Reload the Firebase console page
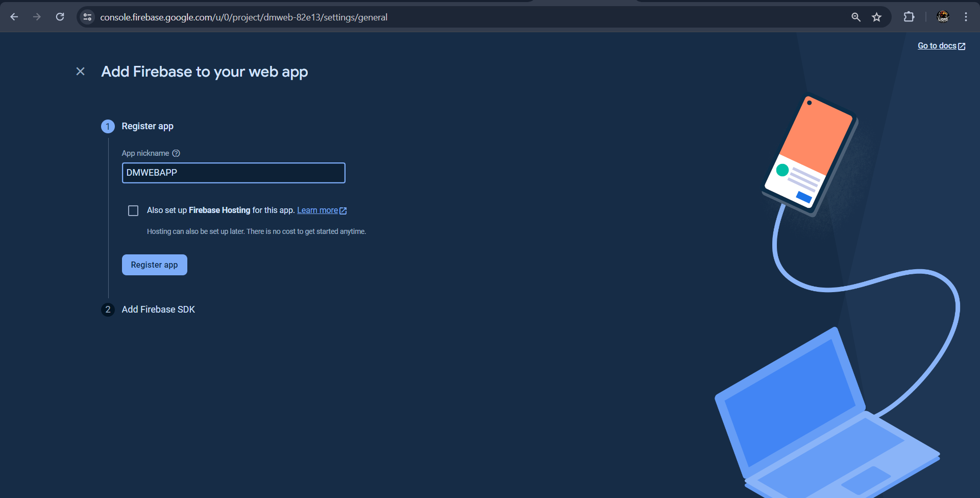 point(60,17)
